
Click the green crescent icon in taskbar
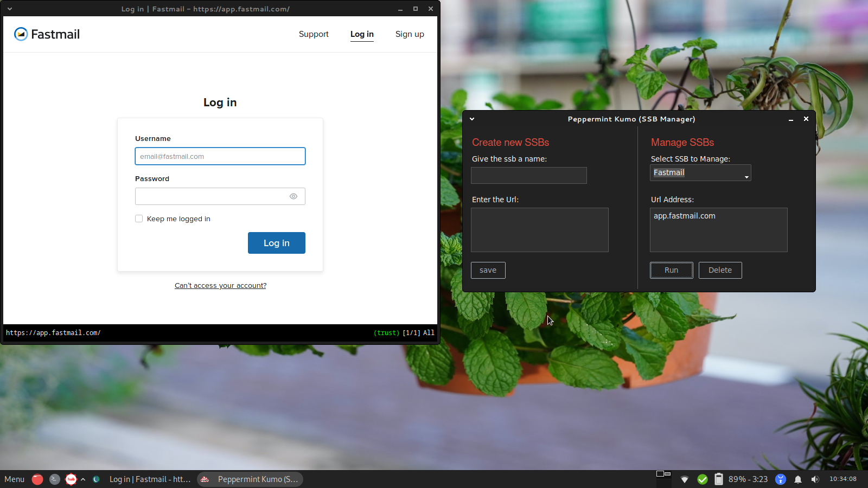(97, 479)
